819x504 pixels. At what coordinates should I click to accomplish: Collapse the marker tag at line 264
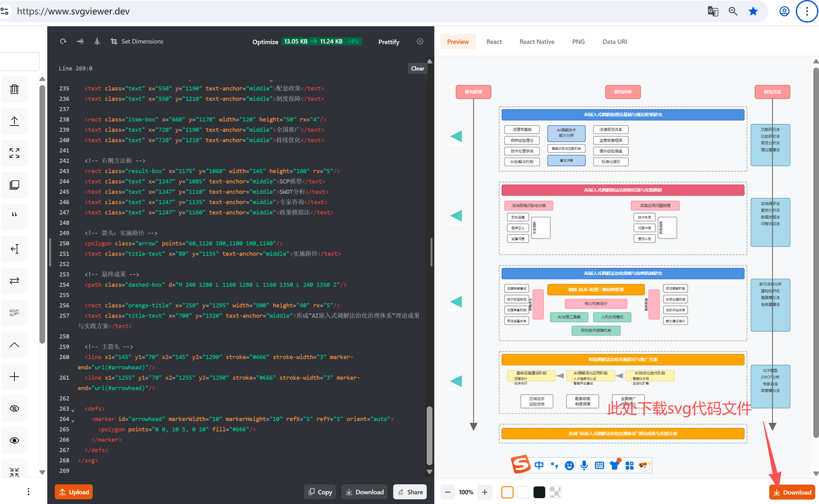coord(72,420)
